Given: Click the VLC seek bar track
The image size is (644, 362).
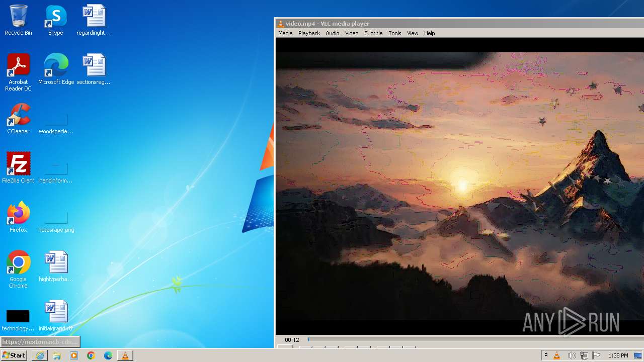Looking at the screenshot, I should [x=475, y=339].
